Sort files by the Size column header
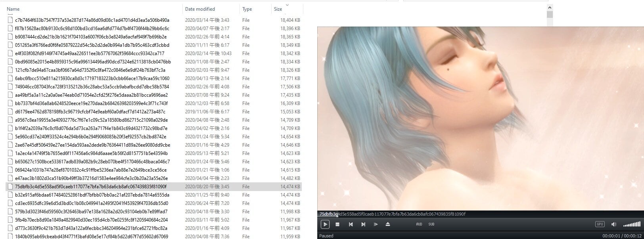The width and height of the screenshot is (644, 239). 278,9
